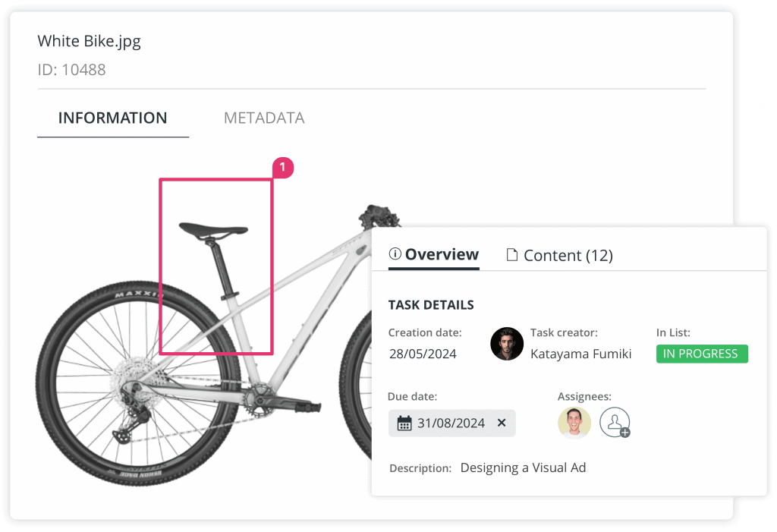
Task: Click the document icon beside Content
Action: 512,255
